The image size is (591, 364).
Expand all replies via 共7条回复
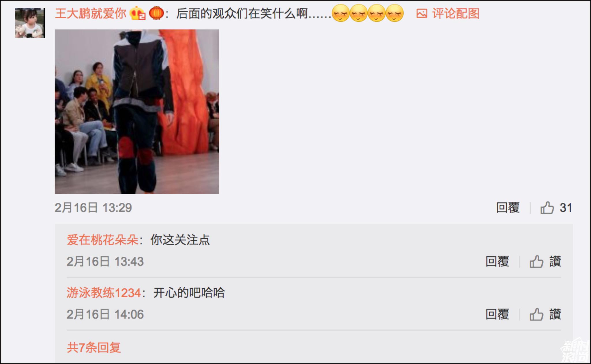tap(94, 347)
